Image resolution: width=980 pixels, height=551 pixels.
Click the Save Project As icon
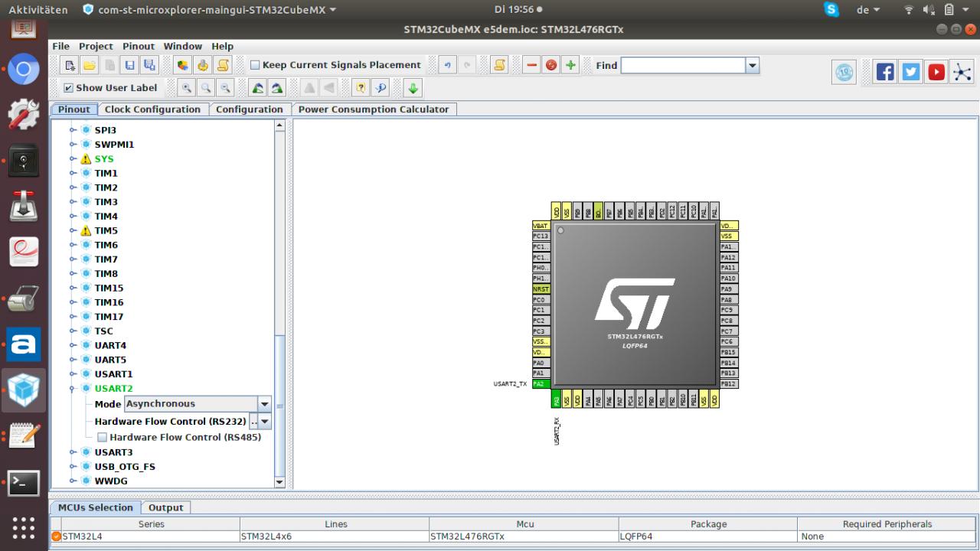tap(149, 66)
